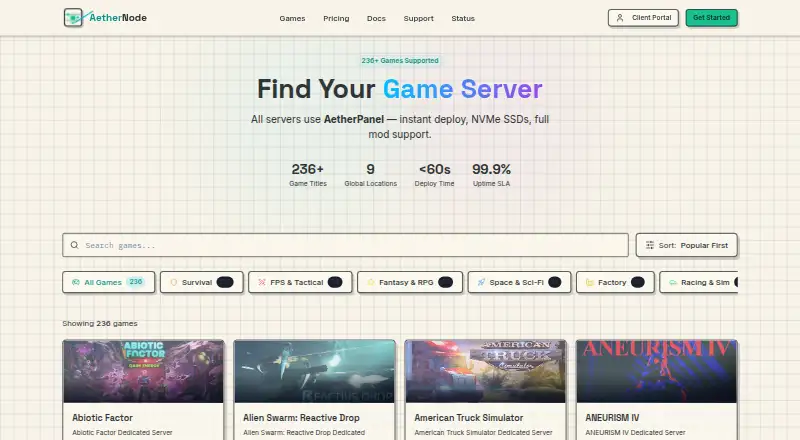Open the Client Portal
The width and height of the screenshot is (800, 440).
coord(643,18)
